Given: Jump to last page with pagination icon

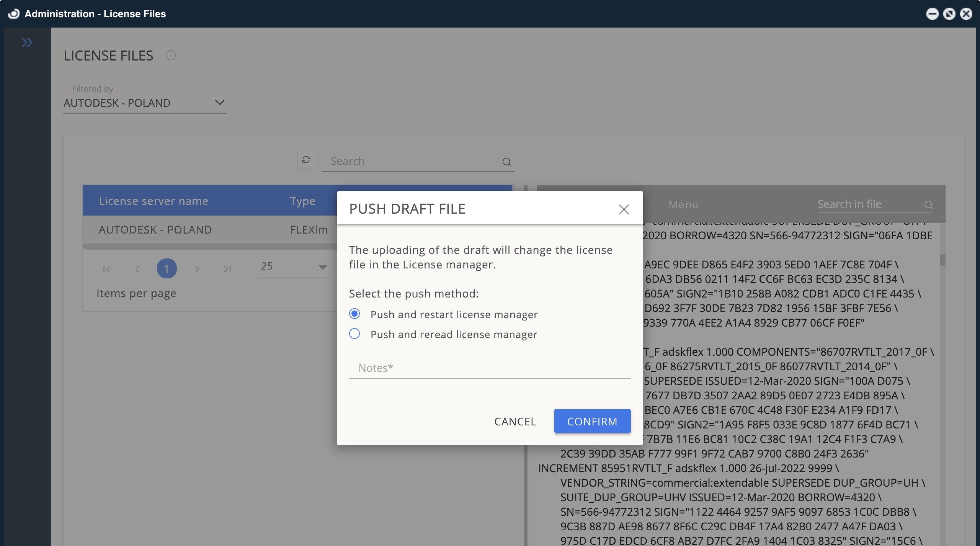Looking at the screenshot, I should coord(227,268).
